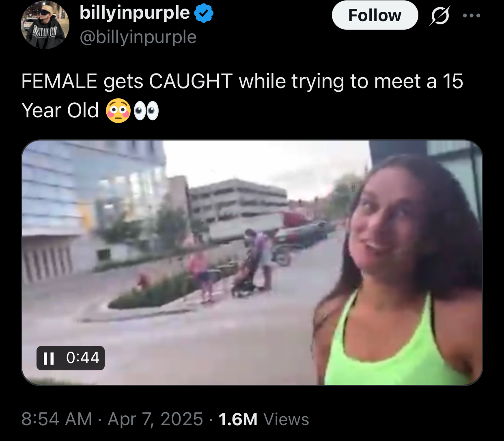View the 1.6M view count
504x441 pixels.
(x=238, y=419)
